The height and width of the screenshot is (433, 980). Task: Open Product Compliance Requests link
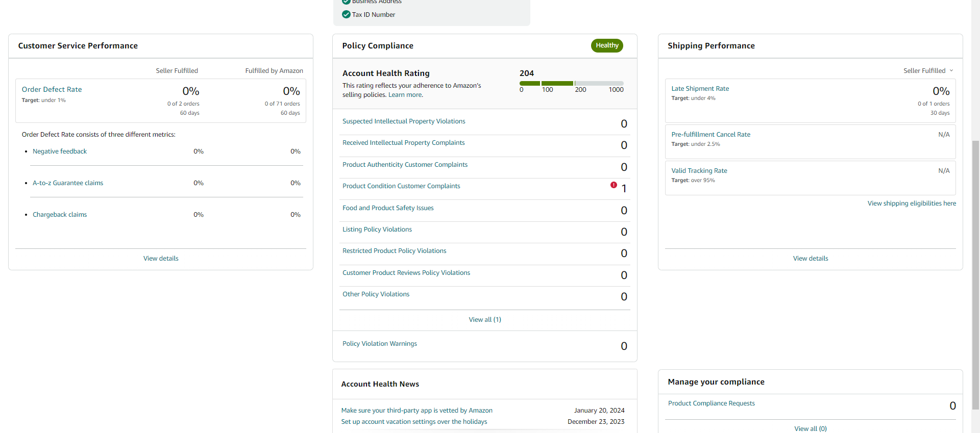711,403
